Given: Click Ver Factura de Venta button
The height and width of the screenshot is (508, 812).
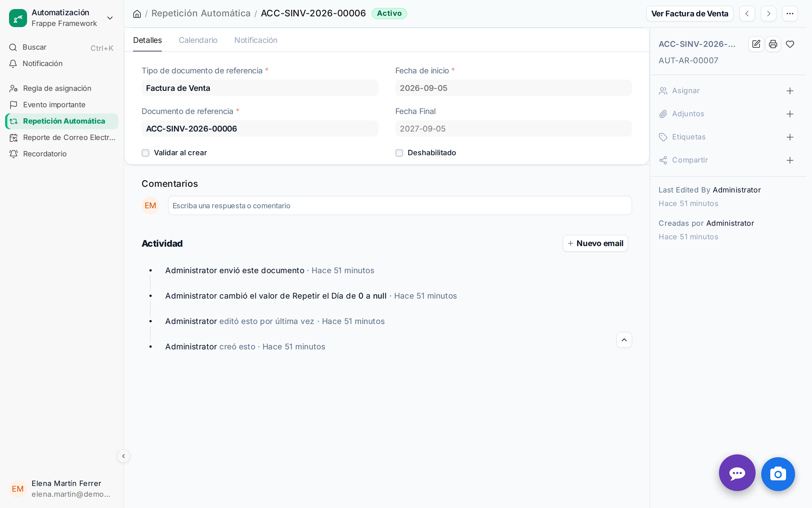Looking at the screenshot, I should [690, 14].
